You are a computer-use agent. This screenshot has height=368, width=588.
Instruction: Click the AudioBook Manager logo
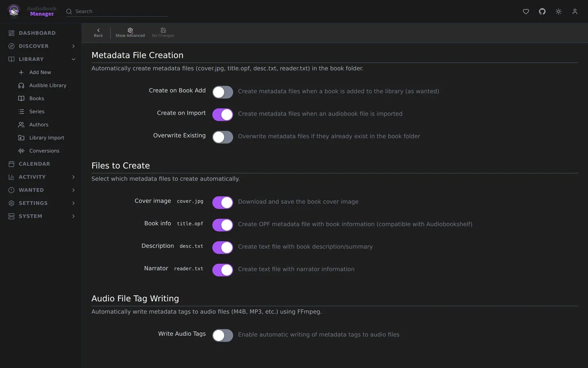33,11
